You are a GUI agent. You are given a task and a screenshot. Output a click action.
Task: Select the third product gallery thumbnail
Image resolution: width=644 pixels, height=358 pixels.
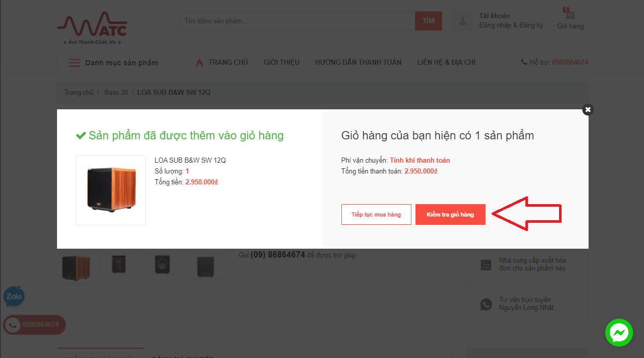tap(162, 264)
